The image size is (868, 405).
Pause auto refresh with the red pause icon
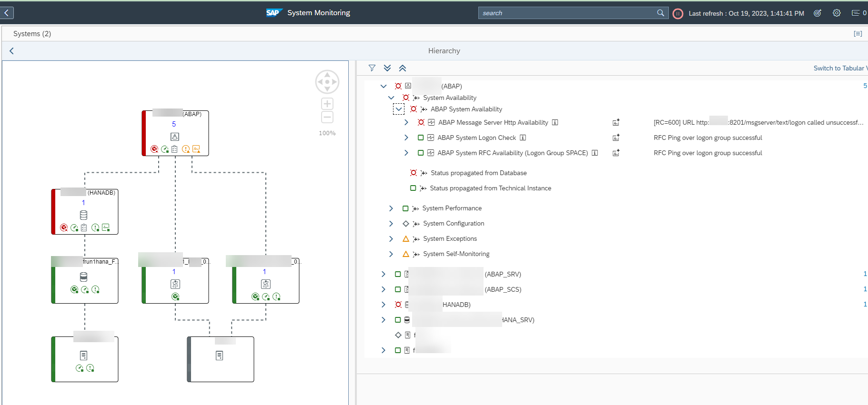point(677,13)
